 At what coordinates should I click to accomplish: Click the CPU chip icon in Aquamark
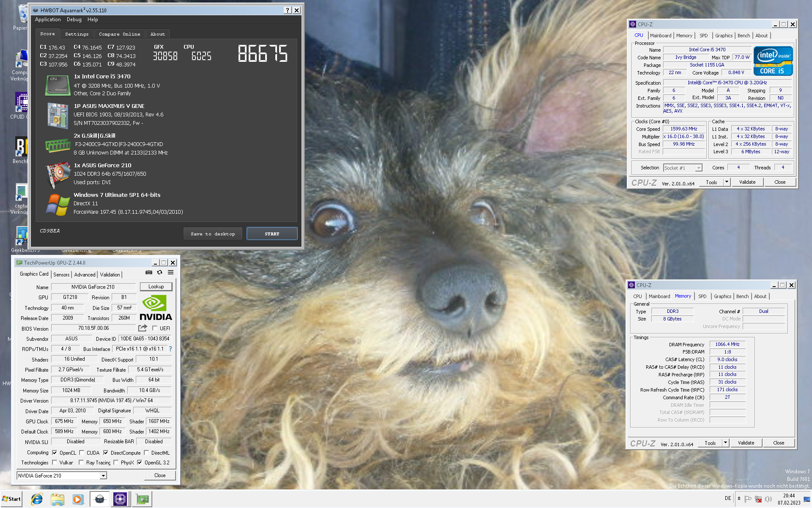pos(58,85)
